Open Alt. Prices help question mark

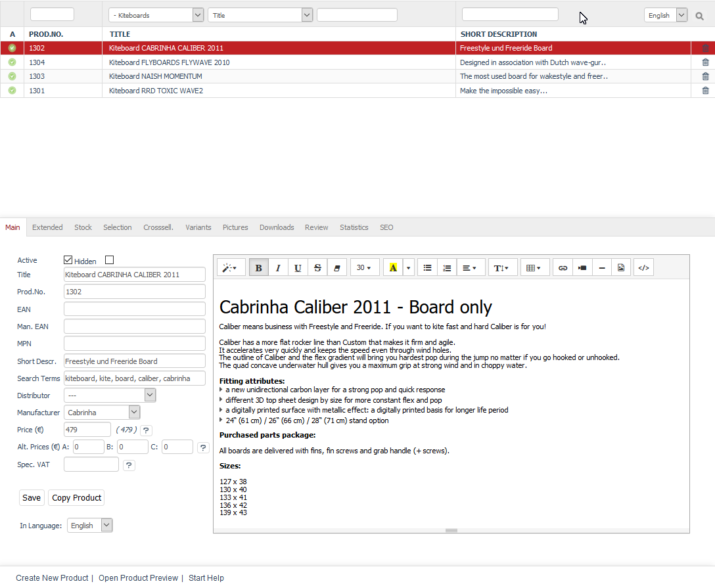pos(203,447)
